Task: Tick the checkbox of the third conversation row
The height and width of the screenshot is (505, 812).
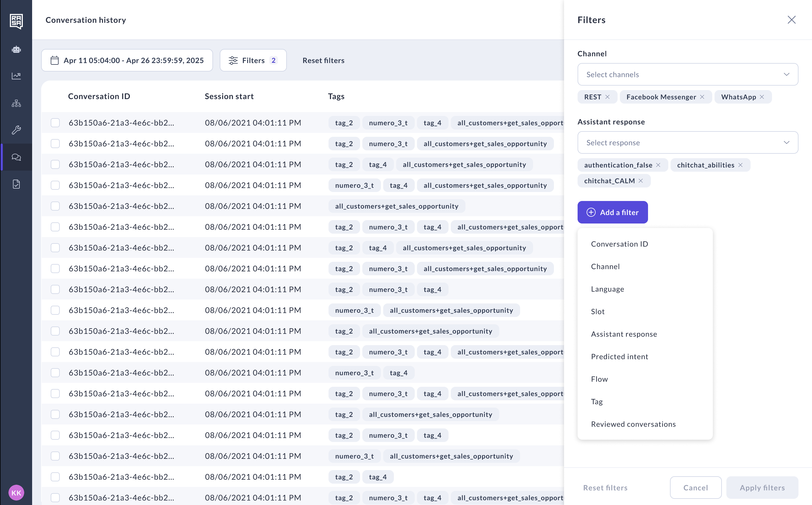Action: pyautogui.click(x=55, y=164)
